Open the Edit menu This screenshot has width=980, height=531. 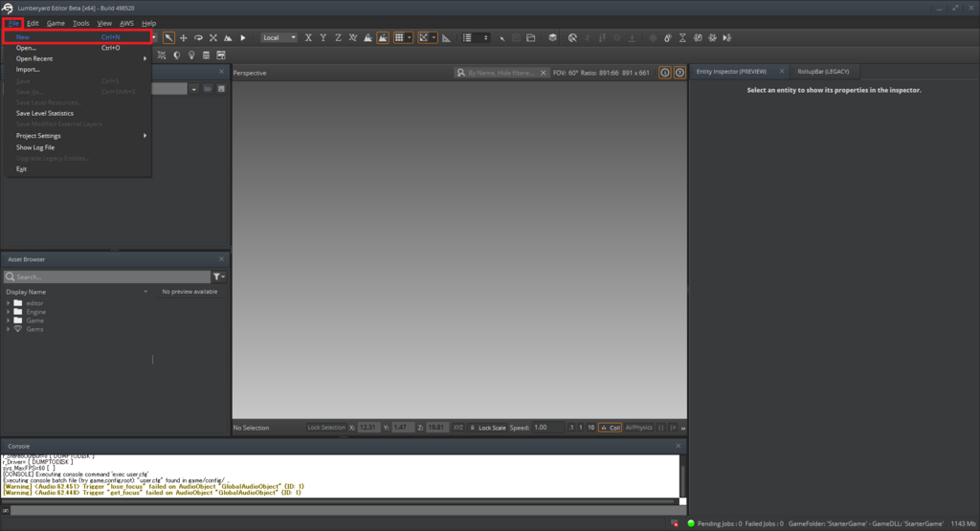point(33,23)
